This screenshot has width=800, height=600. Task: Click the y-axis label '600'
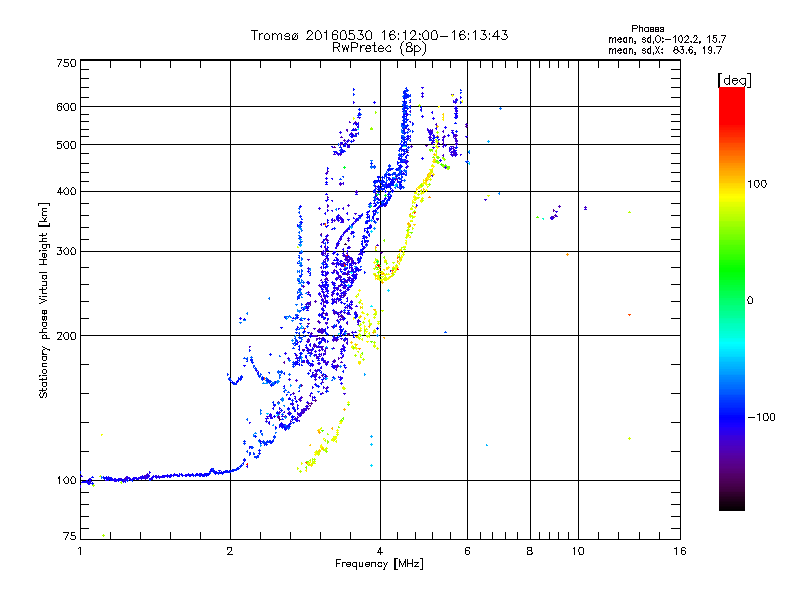(x=66, y=107)
